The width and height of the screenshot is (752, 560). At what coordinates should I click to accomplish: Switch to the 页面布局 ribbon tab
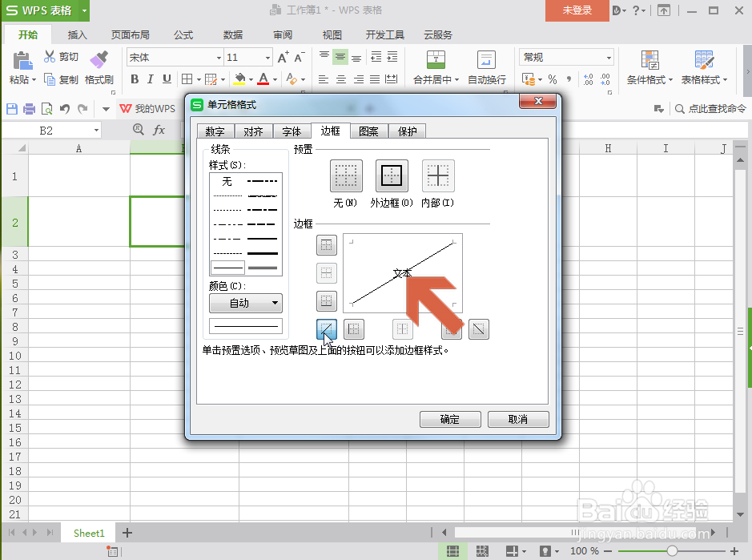point(130,34)
